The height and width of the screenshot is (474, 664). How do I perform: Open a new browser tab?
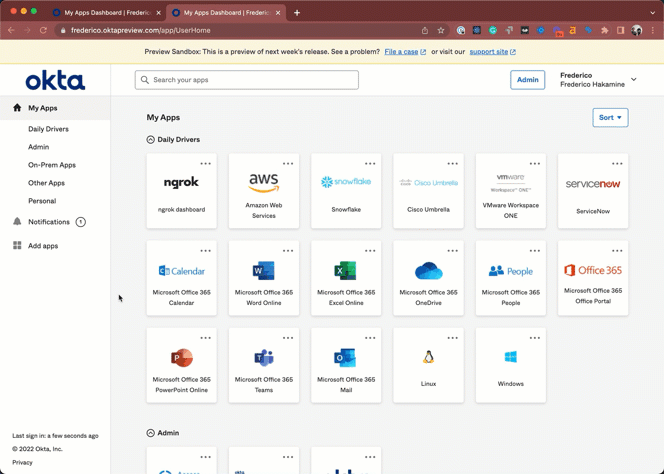pos(297,13)
